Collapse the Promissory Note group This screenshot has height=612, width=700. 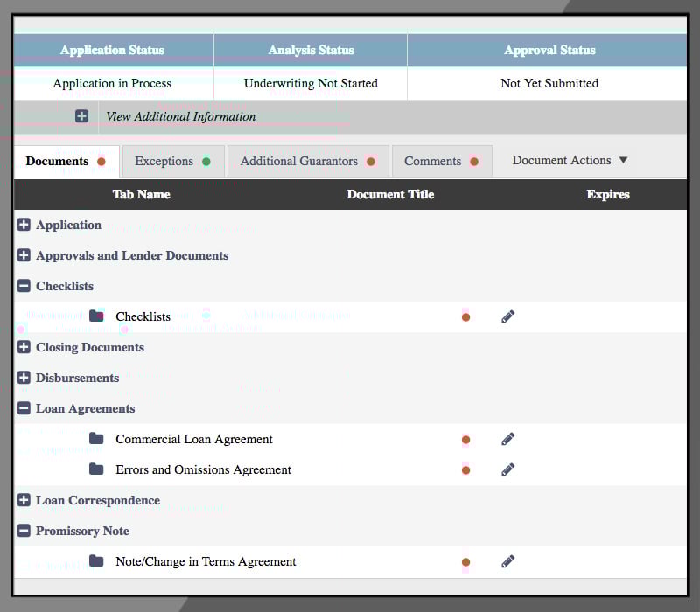pyautogui.click(x=24, y=531)
